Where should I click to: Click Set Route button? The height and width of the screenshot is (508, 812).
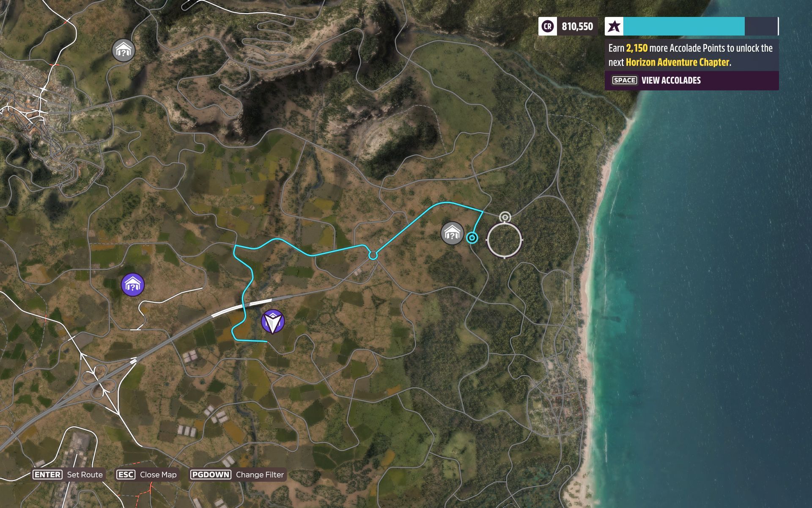click(68, 475)
